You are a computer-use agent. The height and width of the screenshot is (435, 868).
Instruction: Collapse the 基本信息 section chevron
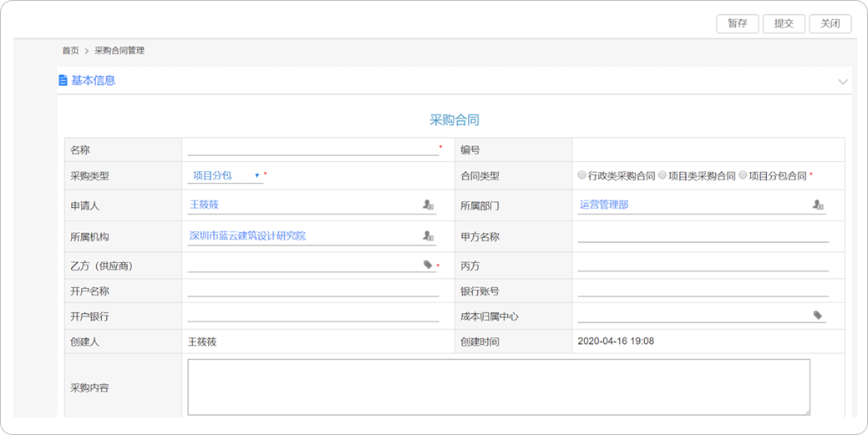click(x=842, y=82)
